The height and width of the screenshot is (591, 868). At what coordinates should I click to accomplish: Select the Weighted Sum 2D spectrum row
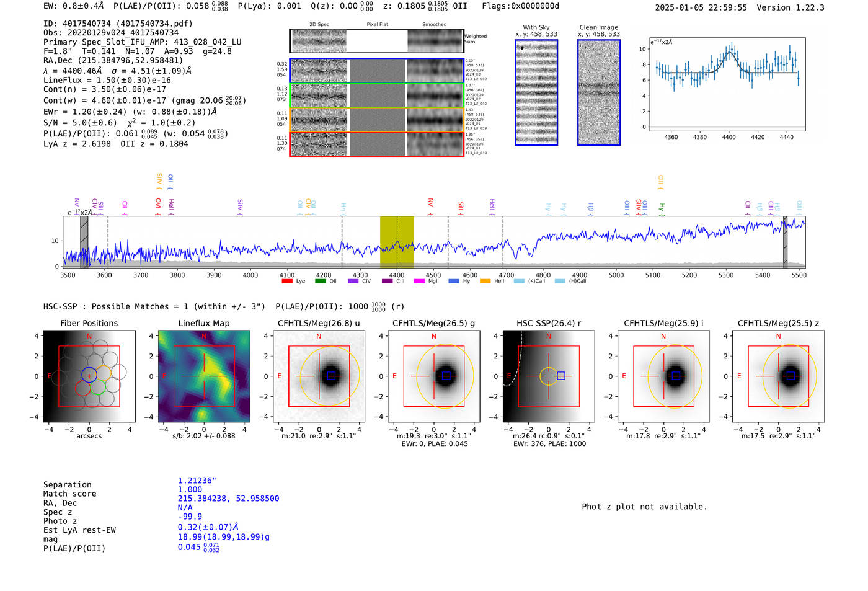click(376, 41)
